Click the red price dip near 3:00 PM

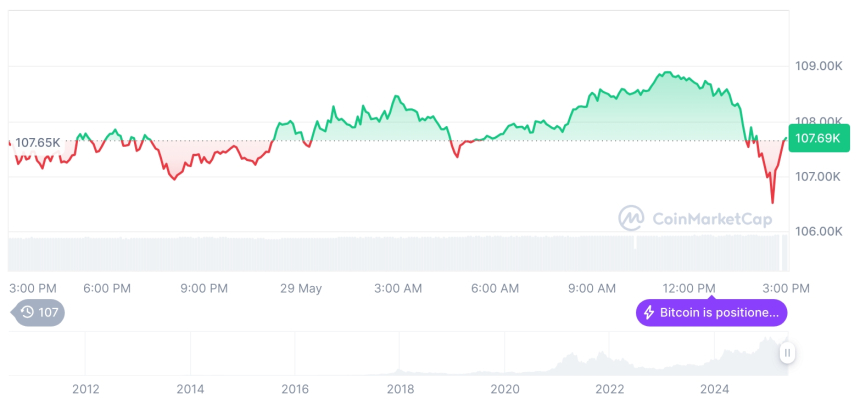pos(772,200)
